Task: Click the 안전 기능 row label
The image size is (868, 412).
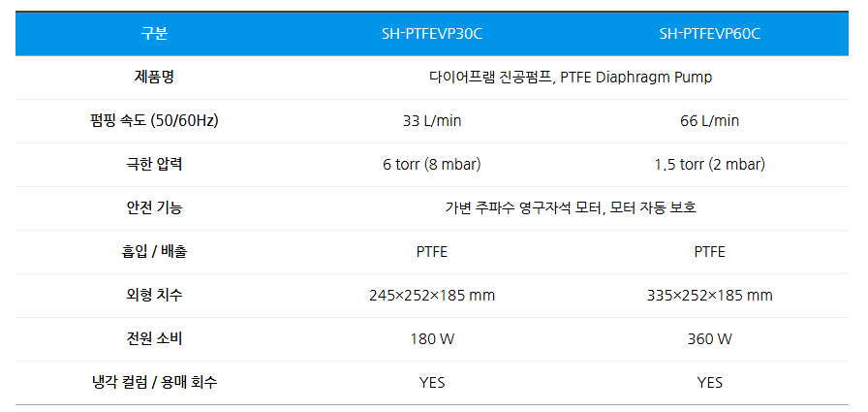Action: coord(154,208)
